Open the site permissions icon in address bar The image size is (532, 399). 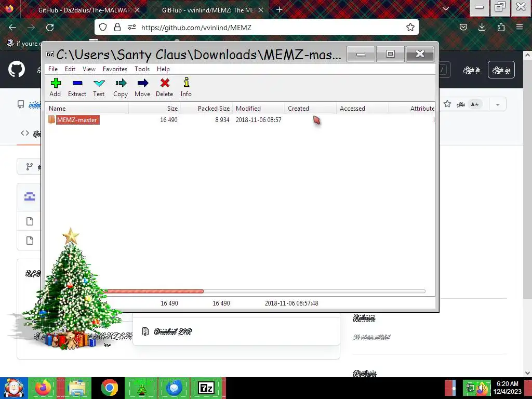(132, 27)
